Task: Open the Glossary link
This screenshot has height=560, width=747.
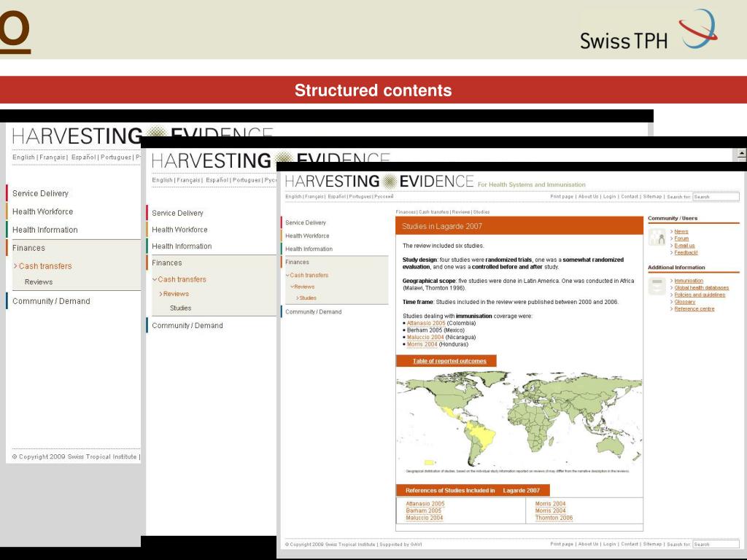Action: coord(684,302)
